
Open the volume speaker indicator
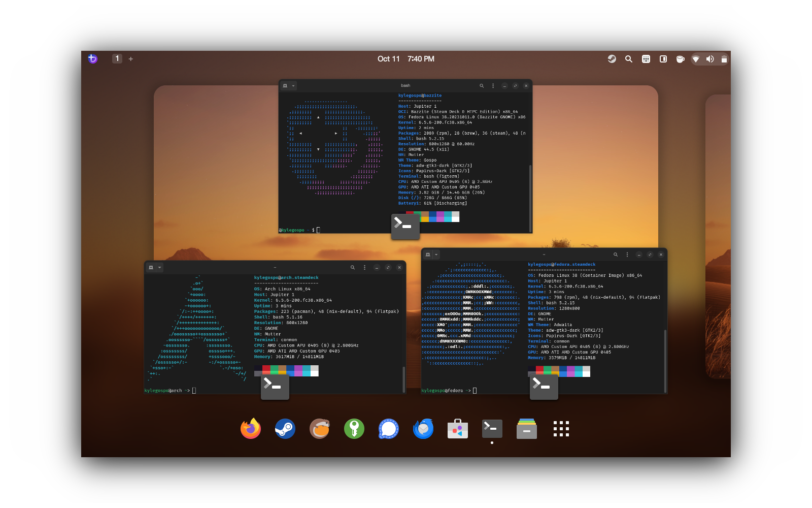[710, 59]
